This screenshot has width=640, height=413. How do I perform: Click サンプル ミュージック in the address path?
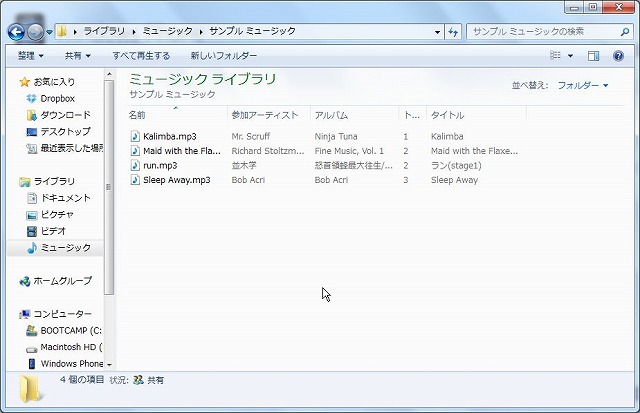[x=252, y=31]
